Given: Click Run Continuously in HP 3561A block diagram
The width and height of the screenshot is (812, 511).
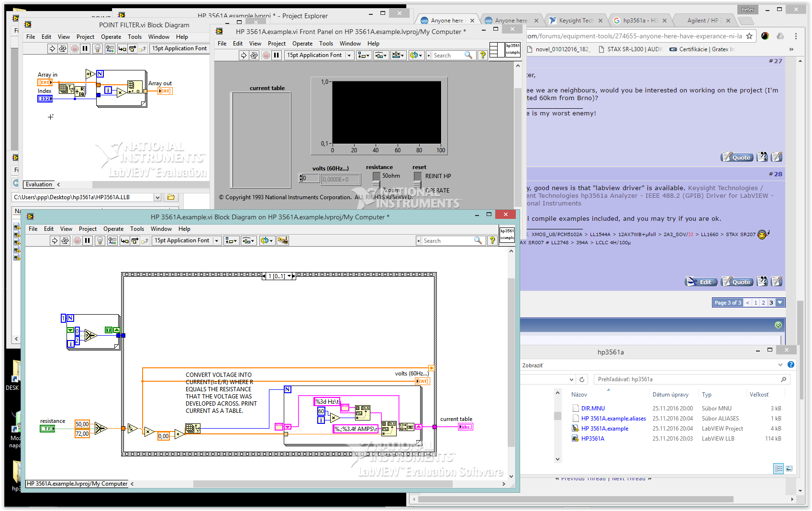Looking at the screenshot, I should (65, 240).
